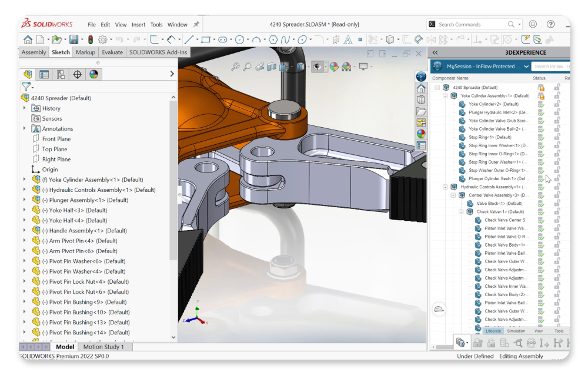Click Apply Scene in the view toolbar
The image size is (588, 375).
click(346, 67)
